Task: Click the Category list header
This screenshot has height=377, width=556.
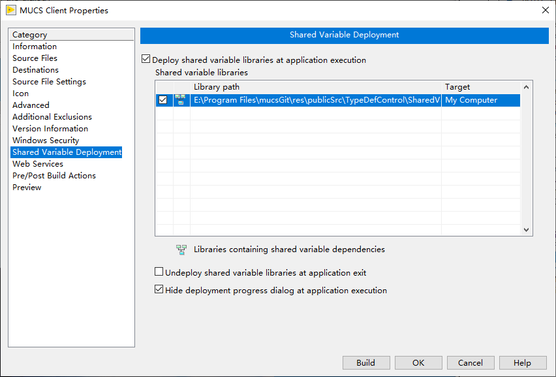Action: (x=72, y=35)
